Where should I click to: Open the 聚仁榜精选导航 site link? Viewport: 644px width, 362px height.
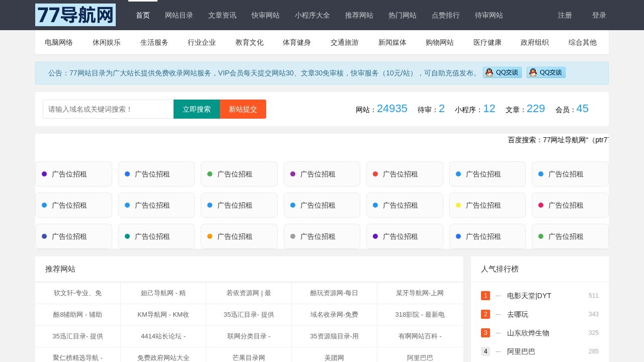click(78, 357)
